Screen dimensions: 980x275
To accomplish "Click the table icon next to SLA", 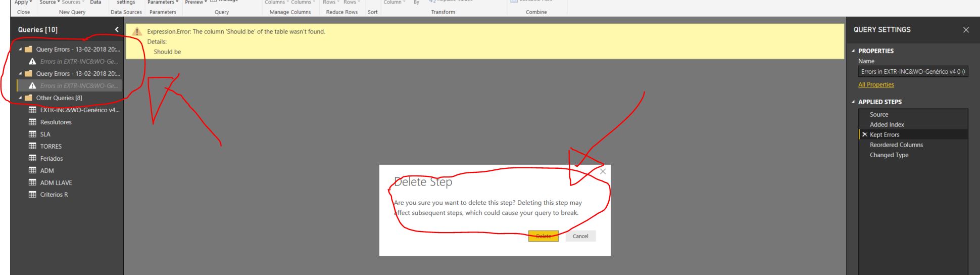I will (32, 134).
